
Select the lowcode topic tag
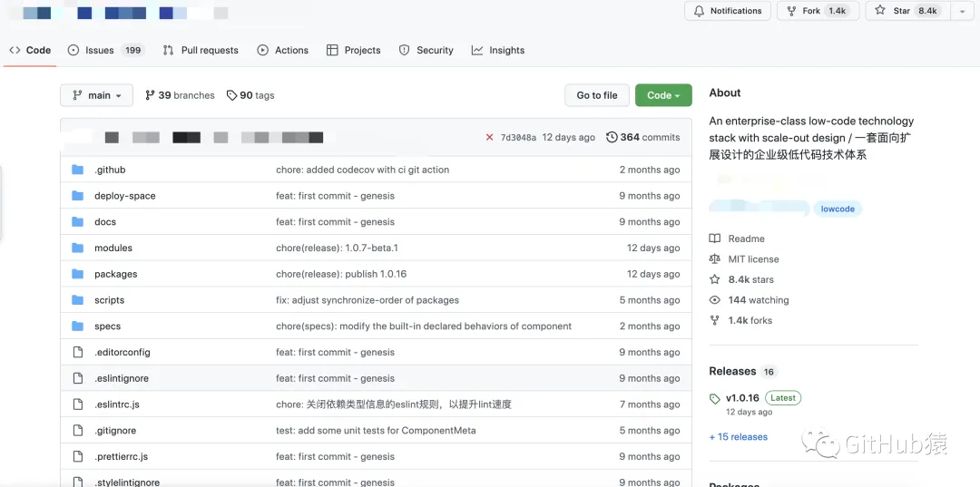tap(838, 209)
